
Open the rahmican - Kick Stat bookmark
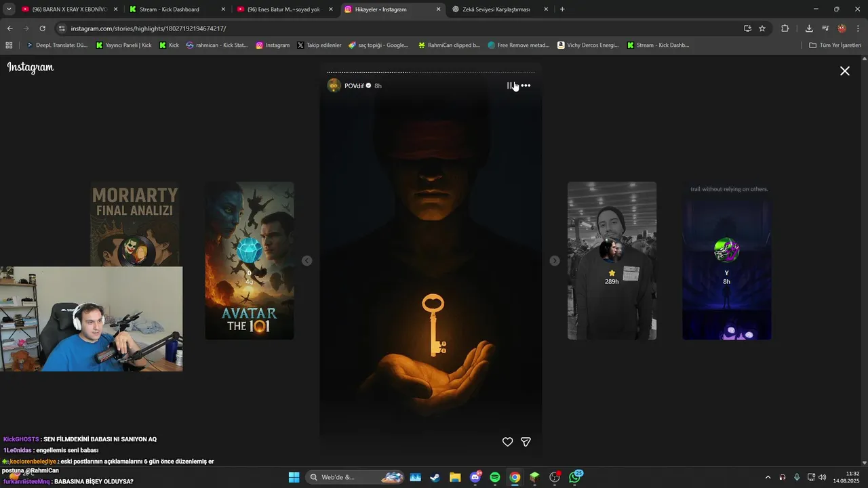tap(217, 45)
